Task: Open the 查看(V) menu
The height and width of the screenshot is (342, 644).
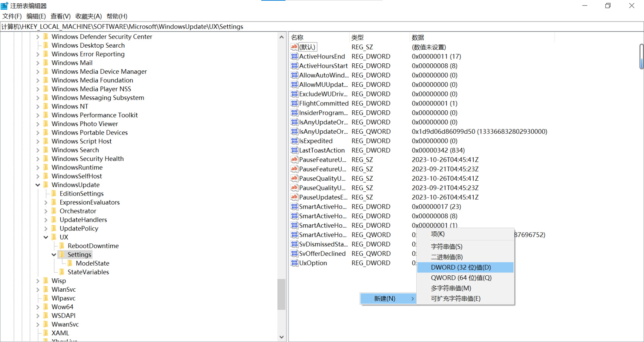Action: [x=61, y=16]
